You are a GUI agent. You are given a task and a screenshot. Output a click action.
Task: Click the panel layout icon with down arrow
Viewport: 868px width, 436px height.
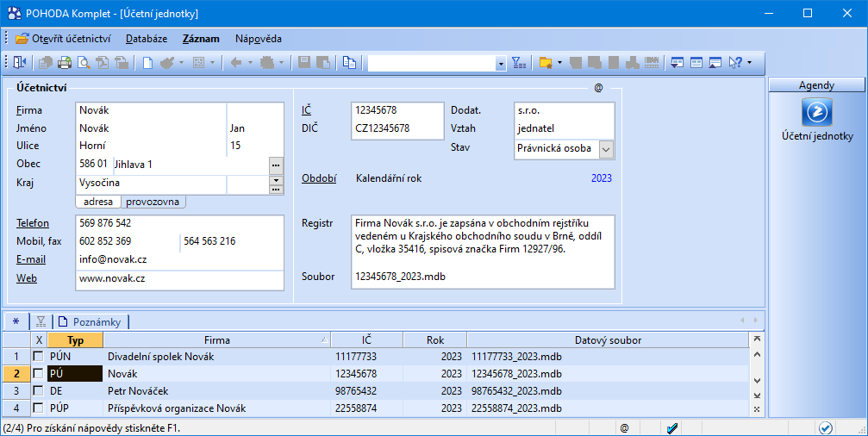coord(677,63)
